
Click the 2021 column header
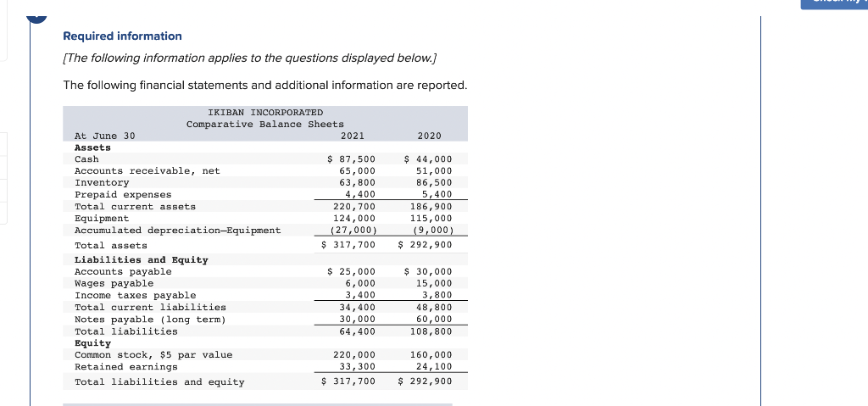click(x=353, y=136)
